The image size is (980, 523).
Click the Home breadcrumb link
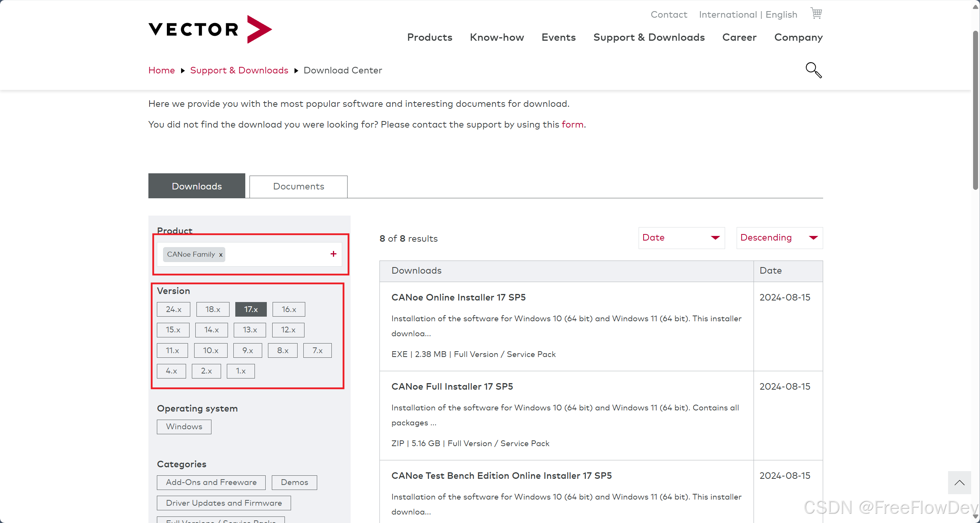pyautogui.click(x=161, y=70)
